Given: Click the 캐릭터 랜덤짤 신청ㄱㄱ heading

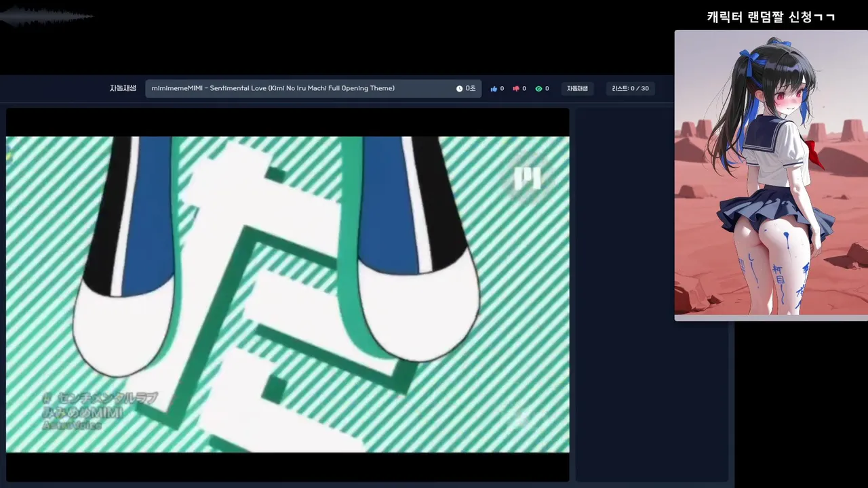Looking at the screenshot, I should click(771, 17).
